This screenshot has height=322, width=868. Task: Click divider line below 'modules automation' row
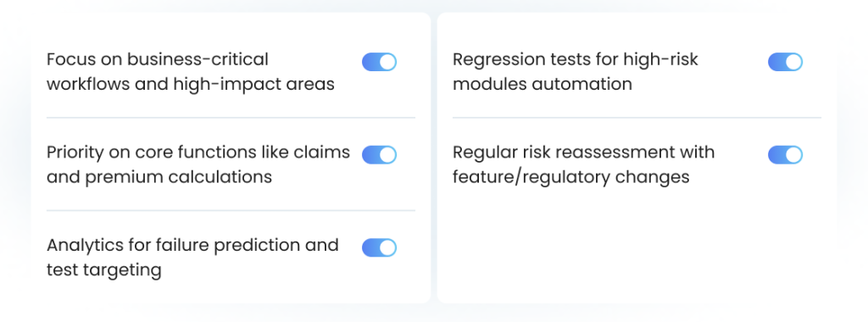tap(637, 117)
